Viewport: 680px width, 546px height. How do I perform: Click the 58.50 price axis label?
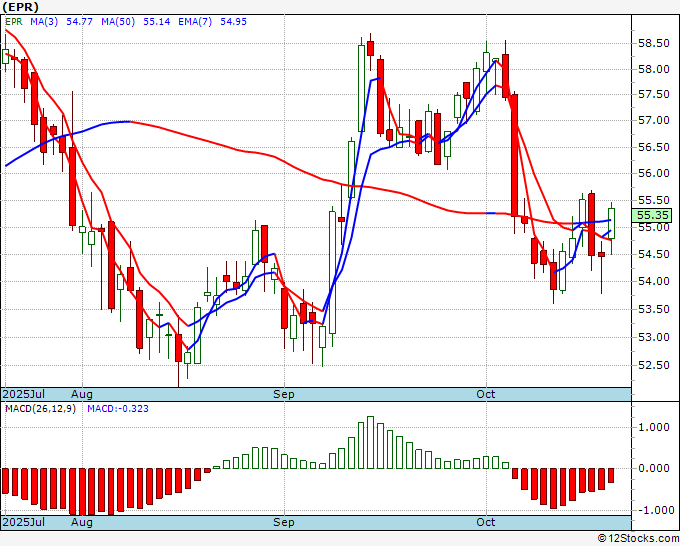[x=654, y=43]
